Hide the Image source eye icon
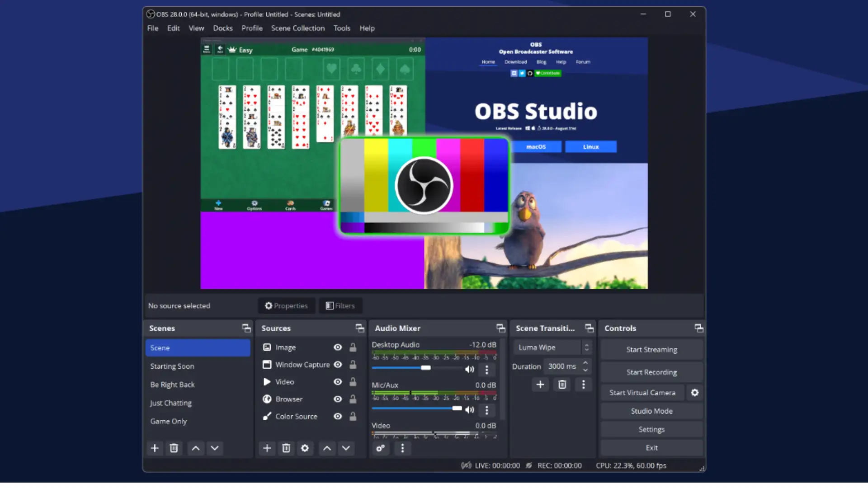This screenshot has height=488, width=868. (x=338, y=347)
